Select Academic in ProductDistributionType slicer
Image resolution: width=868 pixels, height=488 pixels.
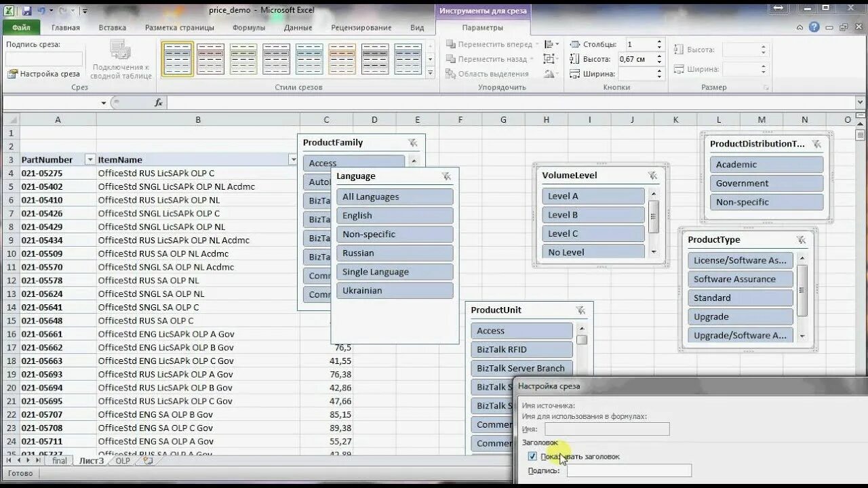[x=767, y=164]
